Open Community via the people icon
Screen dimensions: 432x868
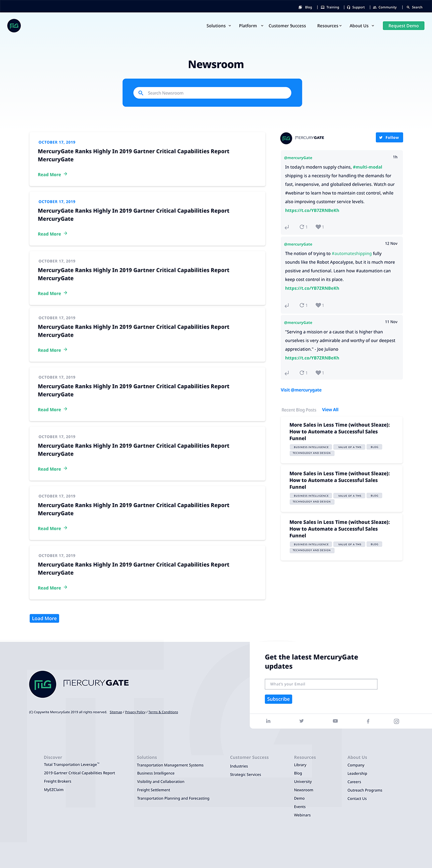[375, 7]
